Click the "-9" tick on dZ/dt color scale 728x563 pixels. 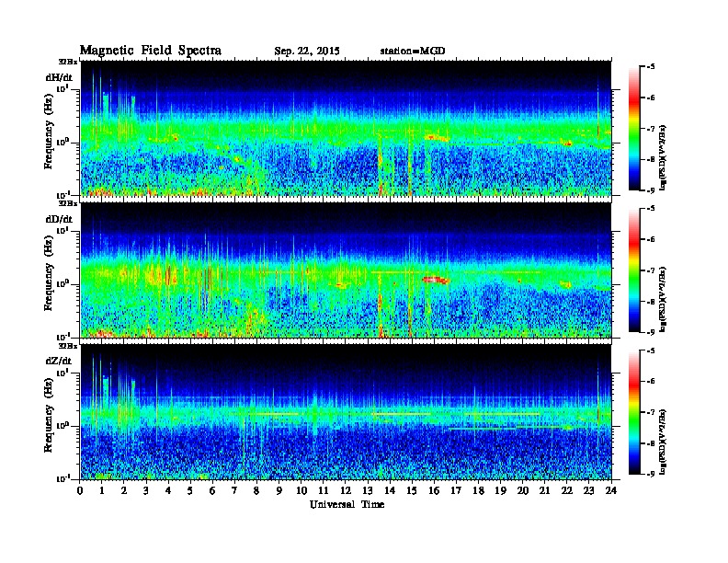click(651, 474)
